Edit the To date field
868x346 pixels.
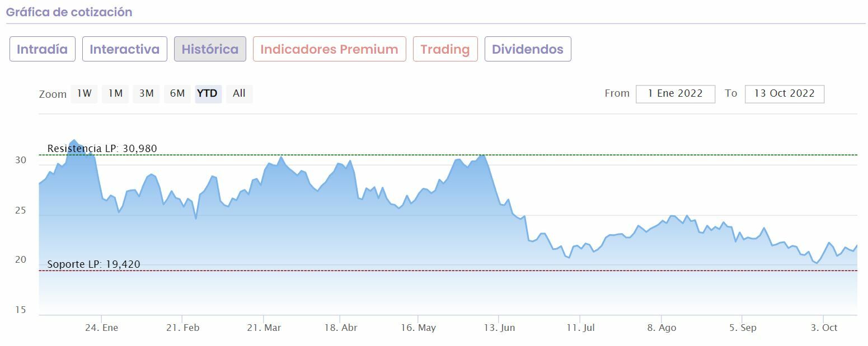pyautogui.click(x=784, y=94)
